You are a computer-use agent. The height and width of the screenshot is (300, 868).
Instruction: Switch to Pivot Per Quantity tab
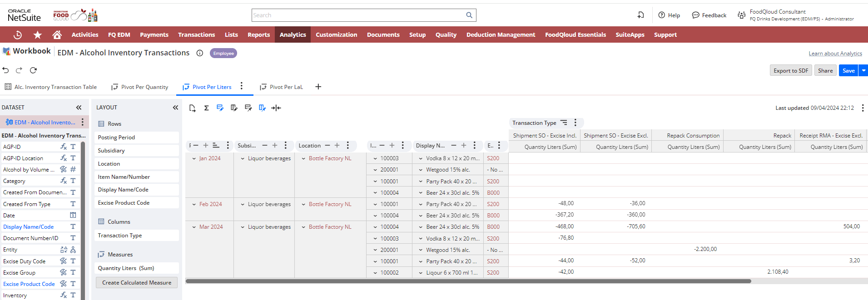[x=140, y=87]
